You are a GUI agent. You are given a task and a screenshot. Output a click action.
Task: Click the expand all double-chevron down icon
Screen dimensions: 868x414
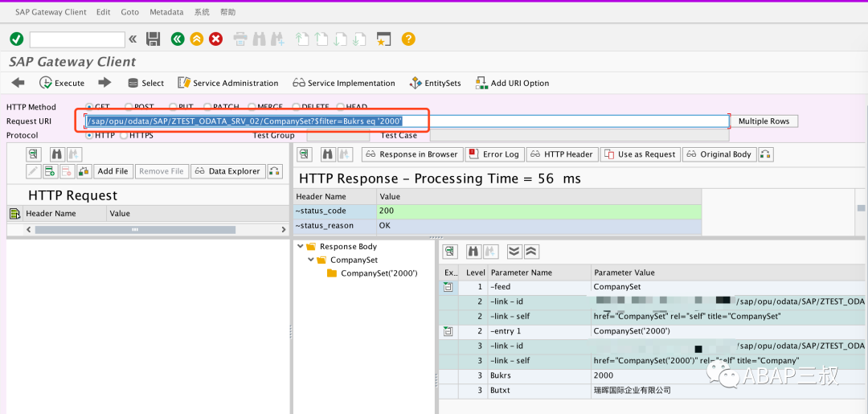[514, 252]
